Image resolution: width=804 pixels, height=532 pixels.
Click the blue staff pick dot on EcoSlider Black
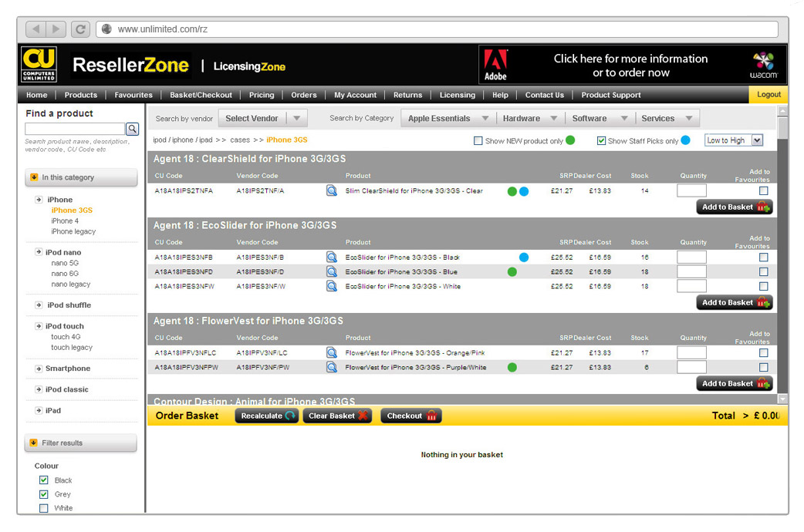[x=523, y=258]
